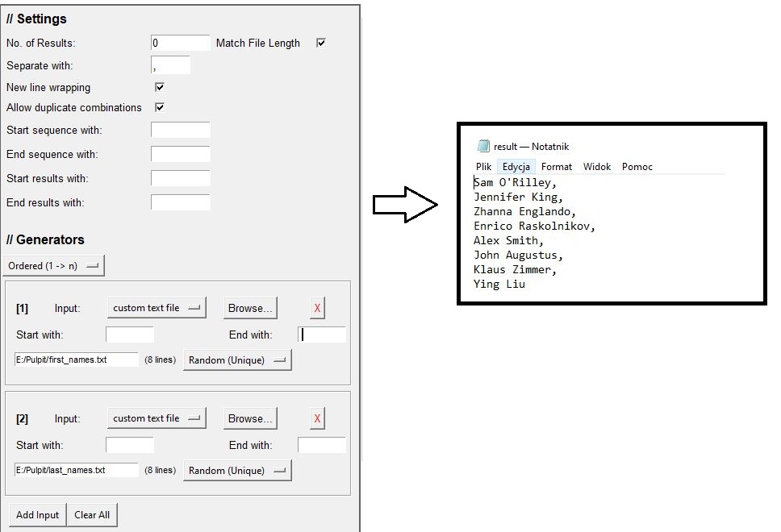Screen dimensions: 781x532
Task: Focus the Start results with field
Action: pos(180,178)
